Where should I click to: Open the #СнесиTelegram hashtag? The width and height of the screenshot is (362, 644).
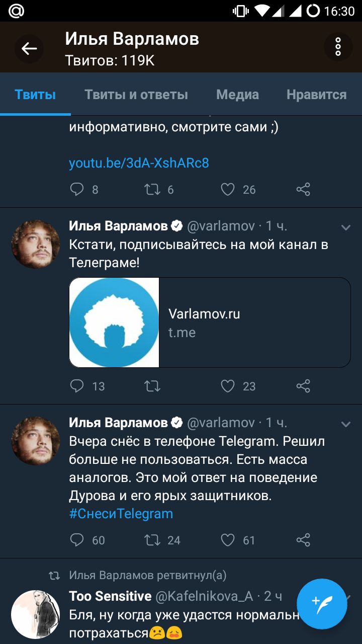[121, 514]
